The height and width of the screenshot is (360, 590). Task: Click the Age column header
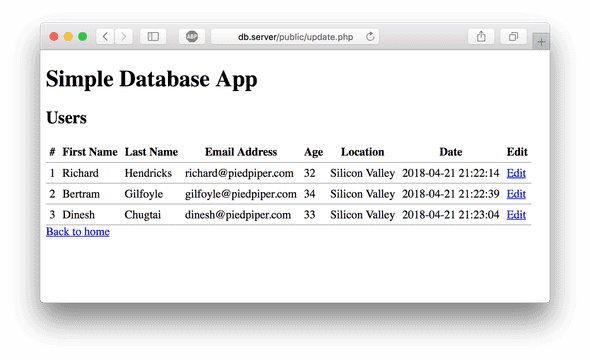[x=313, y=152]
